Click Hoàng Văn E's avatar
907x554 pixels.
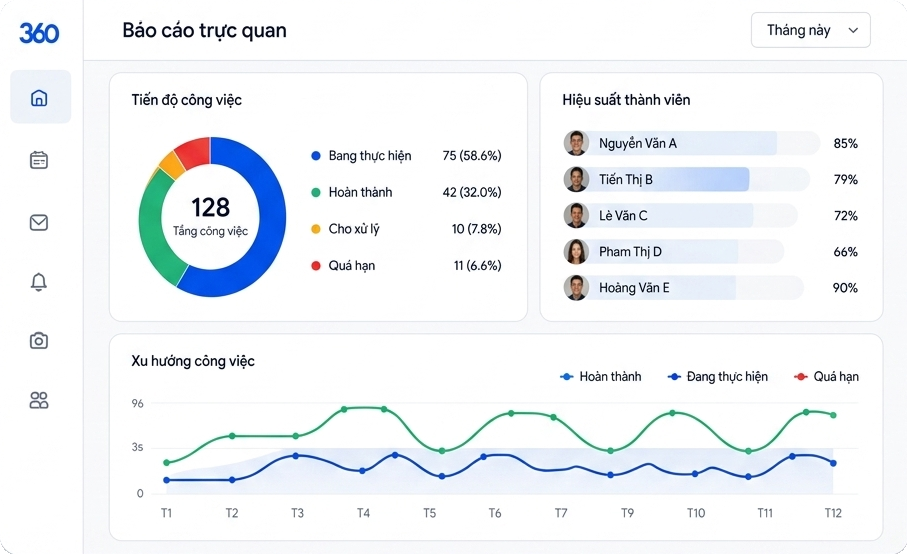click(576, 287)
